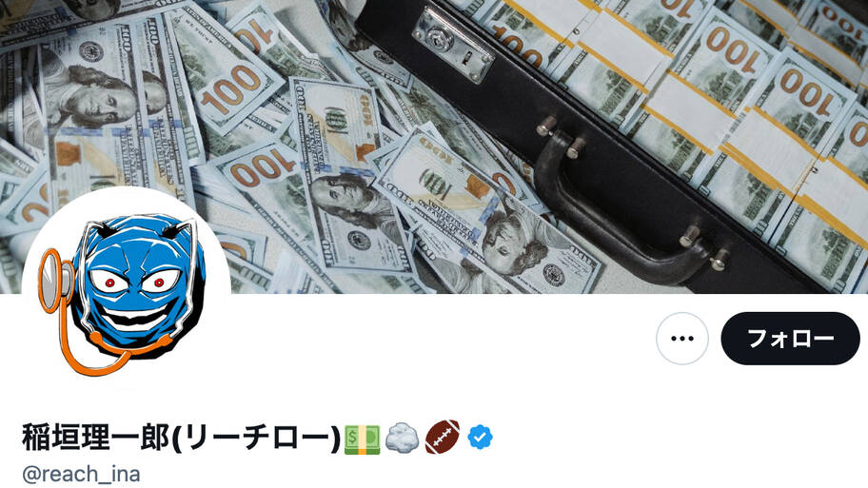Click the blue verified checkmark badge
Viewport: 868px width, 488px height.
[480, 437]
